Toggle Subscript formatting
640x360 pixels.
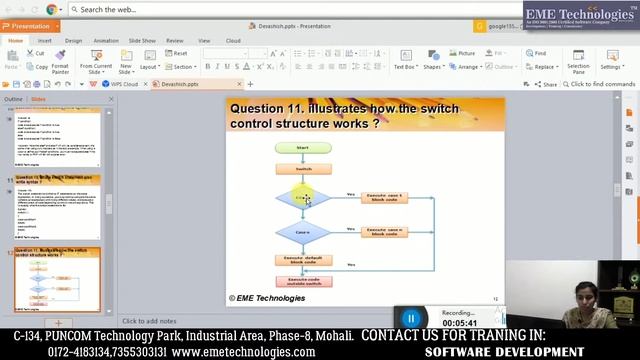click(x=270, y=67)
